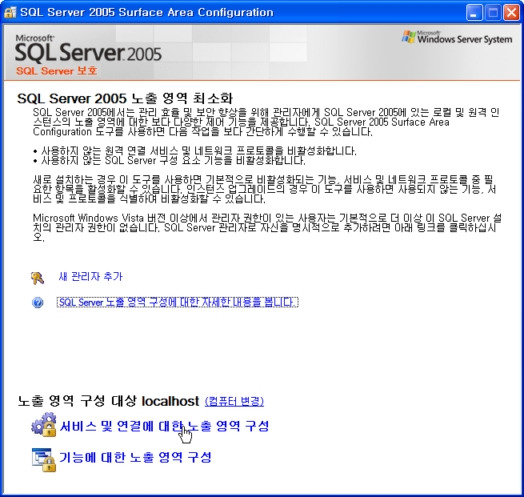Open the SQL Server 노출 영역 구성 help link
This screenshot has height=497, width=524.
(x=177, y=302)
